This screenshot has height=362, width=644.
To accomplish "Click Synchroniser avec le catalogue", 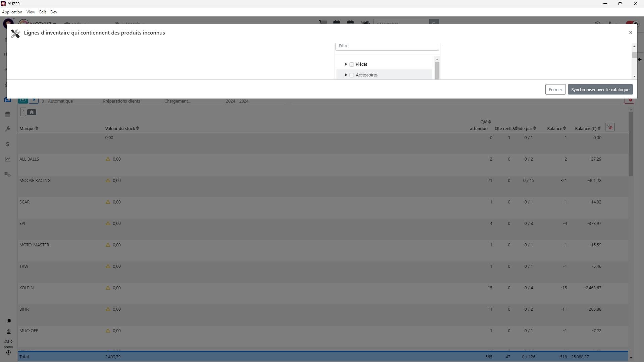I will coord(600,89).
